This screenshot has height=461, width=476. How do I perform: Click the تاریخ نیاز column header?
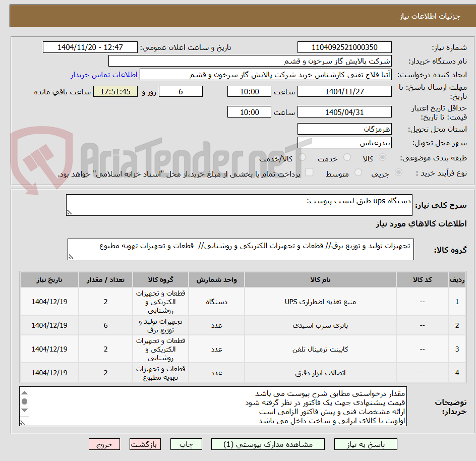click(49, 280)
